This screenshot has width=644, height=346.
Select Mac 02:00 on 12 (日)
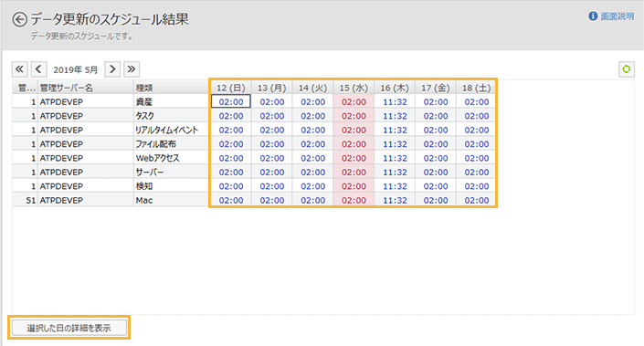point(231,200)
